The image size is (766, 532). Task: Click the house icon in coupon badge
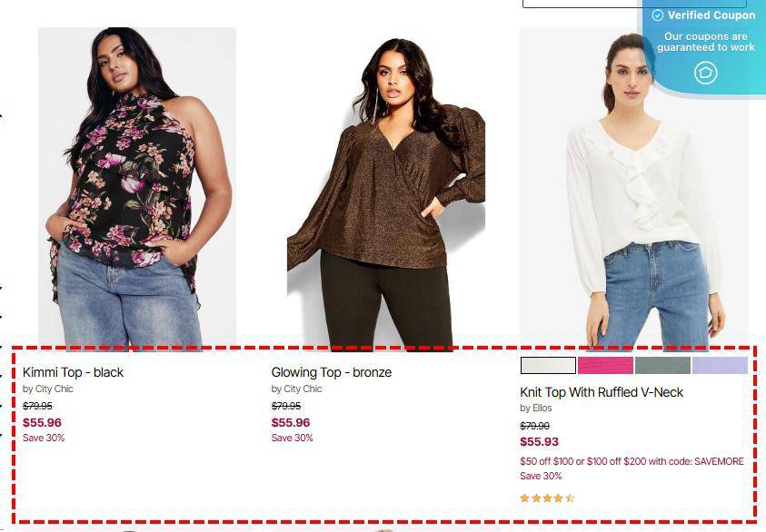(705, 73)
